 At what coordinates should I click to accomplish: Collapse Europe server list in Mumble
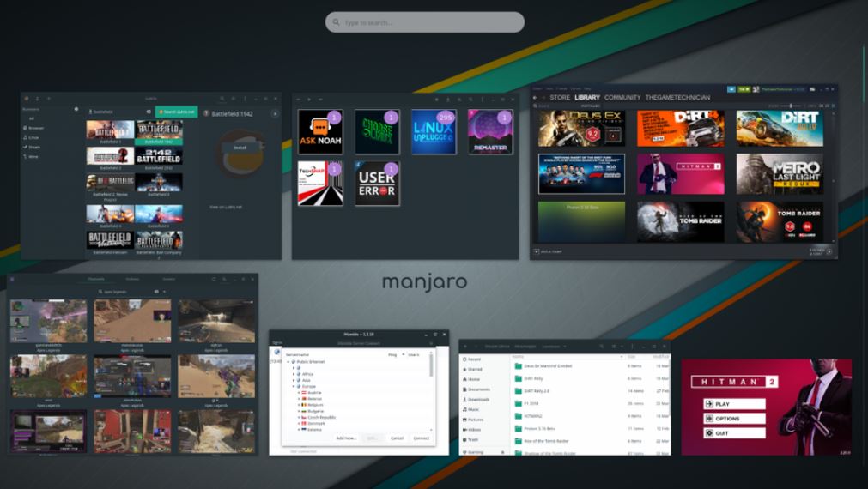(294, 386)
